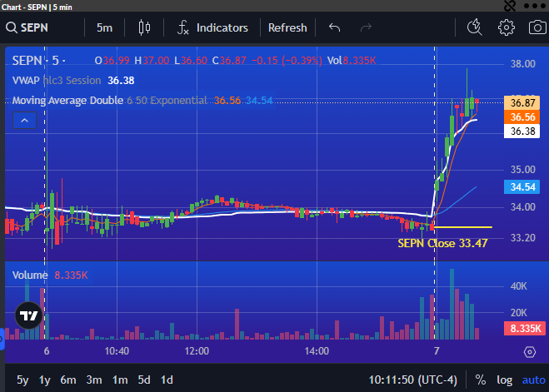This screenshot has height=392, width=549.
Task: Open chart settings gear
Action: (507, 27)
